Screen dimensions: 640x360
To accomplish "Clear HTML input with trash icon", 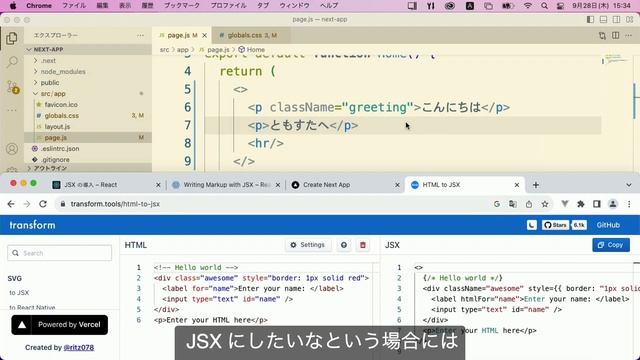I will (x=362, y=245).
